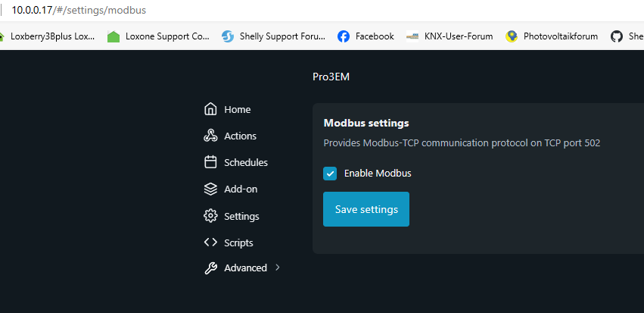
Task: Open the Schedules menu item
Action: point(245,162)
